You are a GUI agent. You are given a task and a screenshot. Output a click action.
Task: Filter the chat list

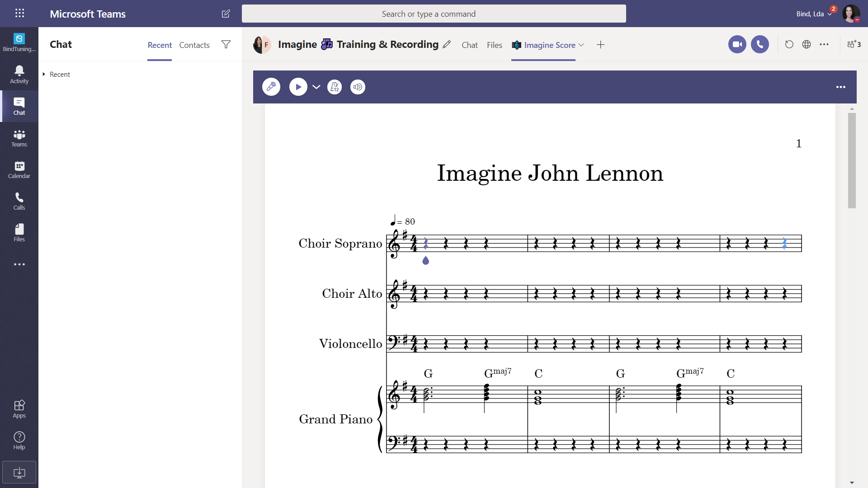(x=226, y=44)
